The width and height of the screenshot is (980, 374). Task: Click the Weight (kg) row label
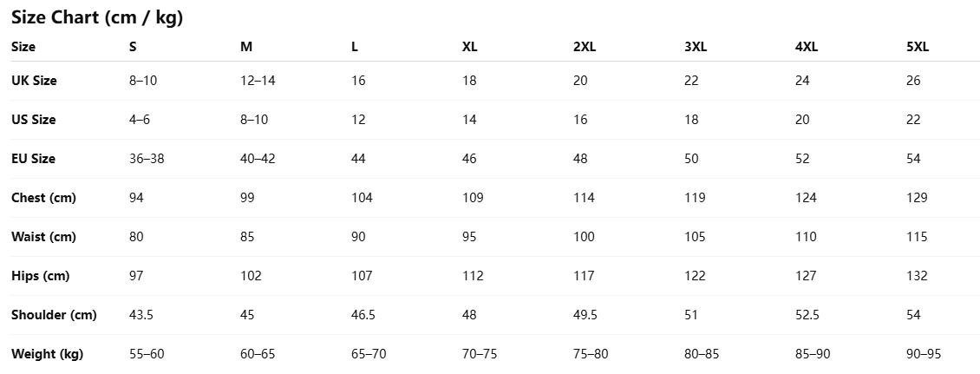(47, 354)
